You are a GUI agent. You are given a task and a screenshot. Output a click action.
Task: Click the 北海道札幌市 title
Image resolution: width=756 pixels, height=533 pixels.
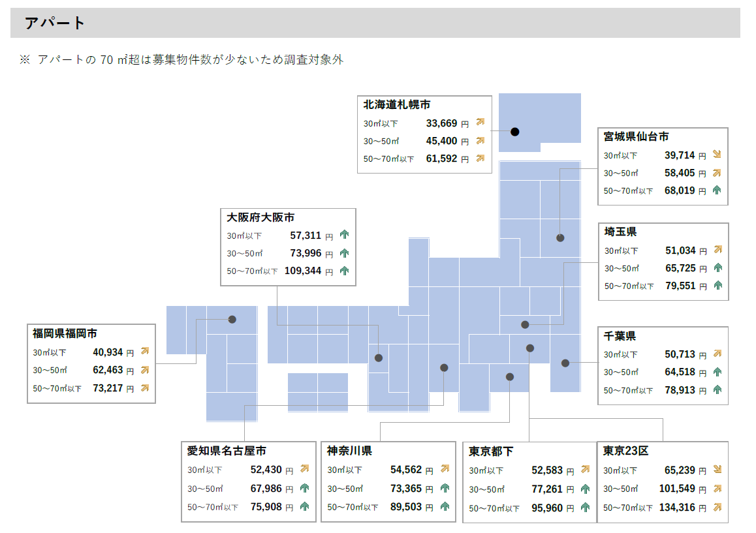[x=397, y=104]
